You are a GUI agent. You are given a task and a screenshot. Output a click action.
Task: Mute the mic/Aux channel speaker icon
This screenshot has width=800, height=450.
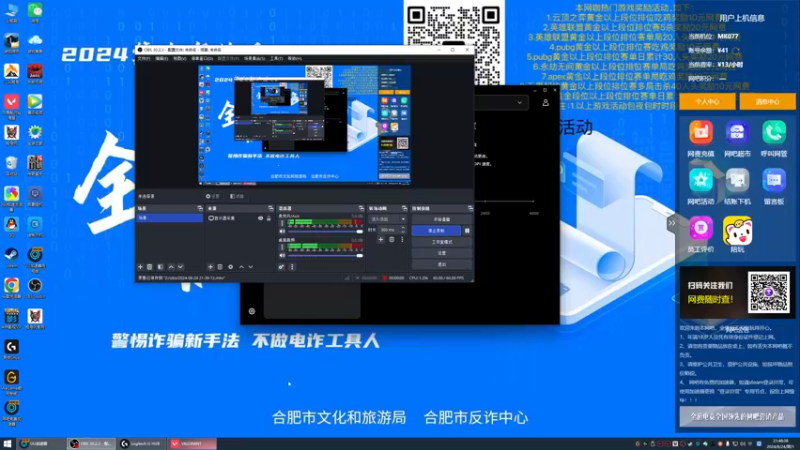(282, 231)
